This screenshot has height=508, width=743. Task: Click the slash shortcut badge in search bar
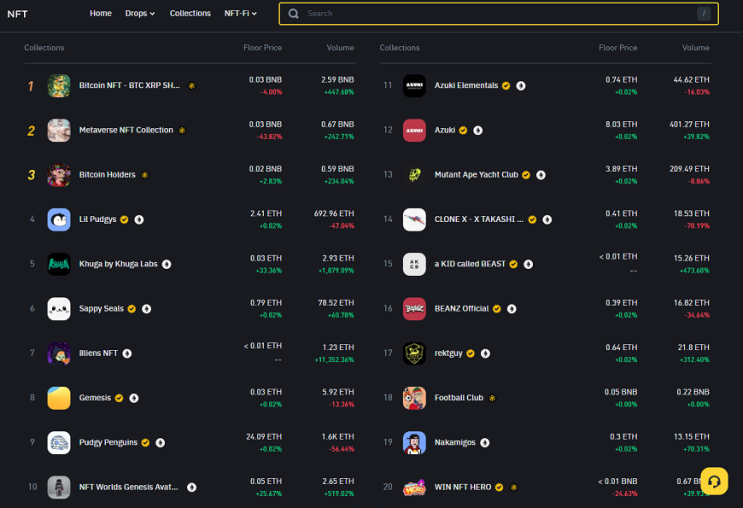(x=704, y=14)
